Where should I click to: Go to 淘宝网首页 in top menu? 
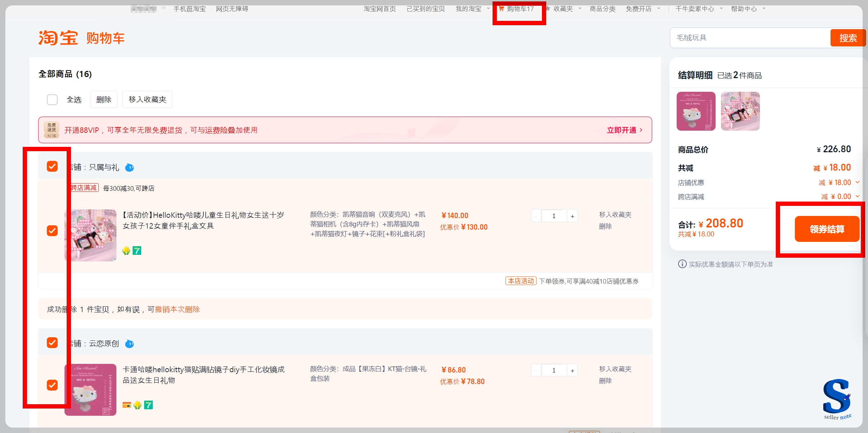coord(379,9)
